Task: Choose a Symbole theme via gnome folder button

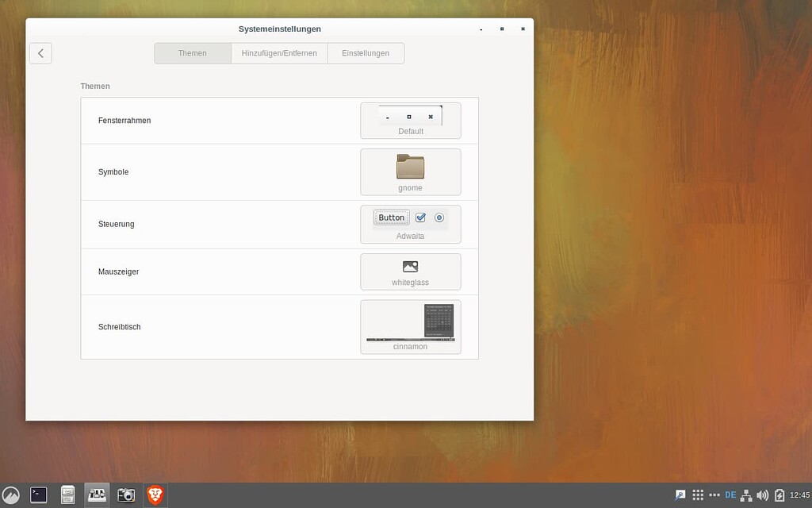Action: point(410,171)
